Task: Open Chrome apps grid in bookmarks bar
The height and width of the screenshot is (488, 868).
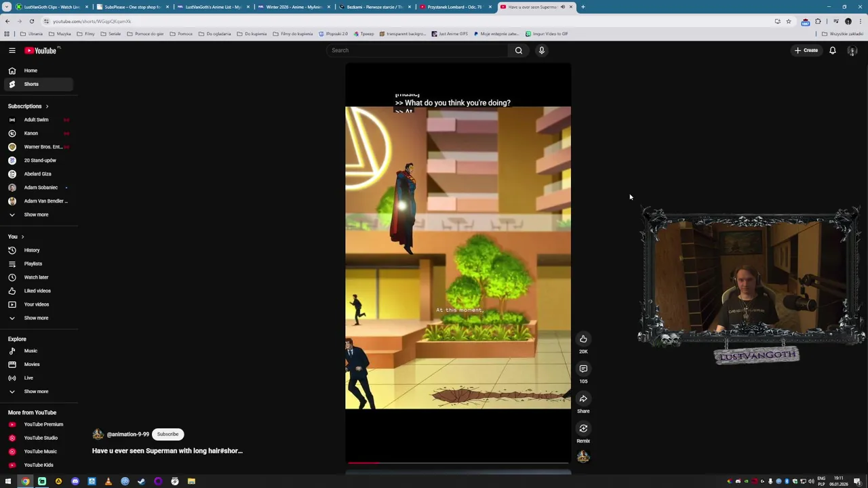Action: click(x=7, y=34)
